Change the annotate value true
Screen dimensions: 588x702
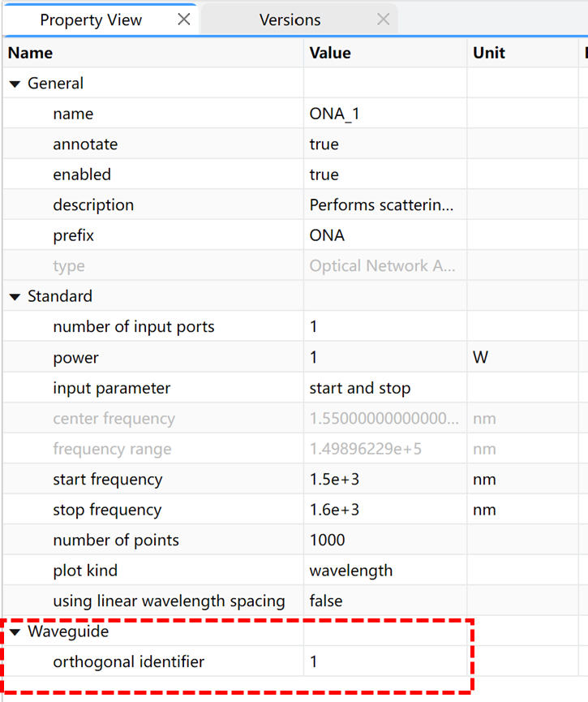click(385, 144)
